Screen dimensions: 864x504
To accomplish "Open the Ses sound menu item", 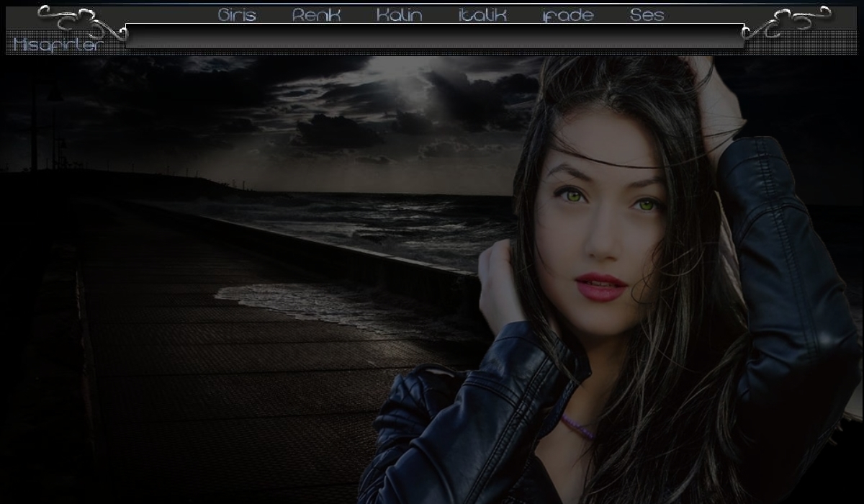I will point(647,15).
